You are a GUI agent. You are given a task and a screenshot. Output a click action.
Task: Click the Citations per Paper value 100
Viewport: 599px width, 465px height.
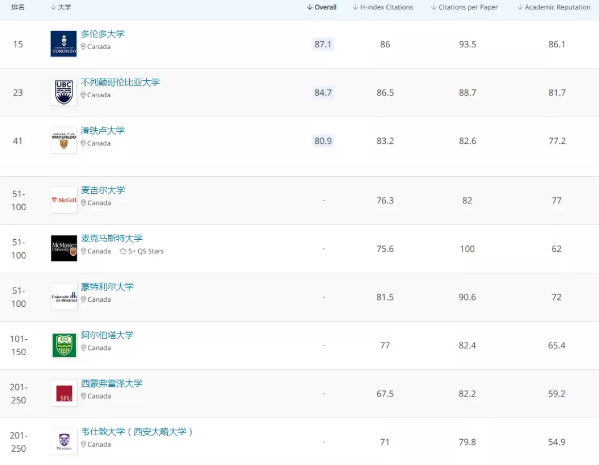pyautogui.click(x=467, y=249)
